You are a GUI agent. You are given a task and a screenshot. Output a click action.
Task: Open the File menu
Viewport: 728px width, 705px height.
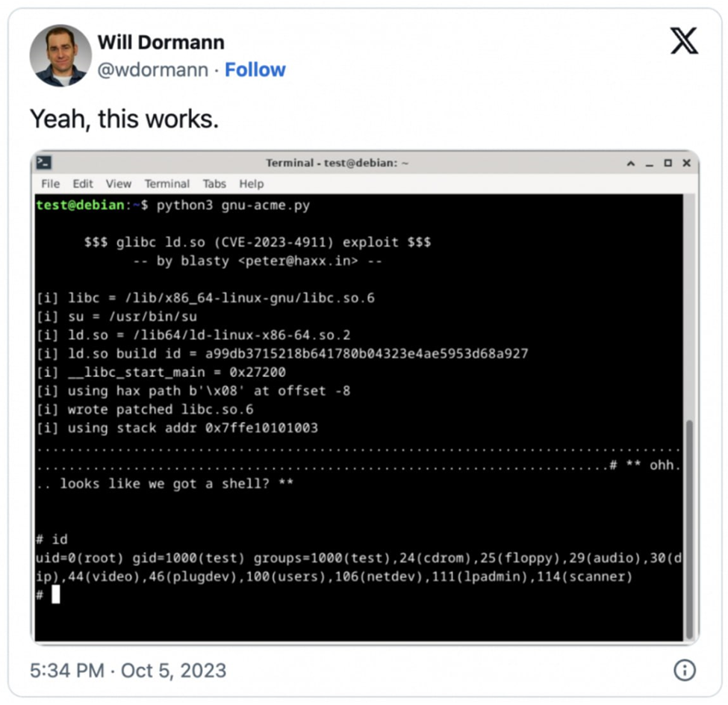point(50,184)
